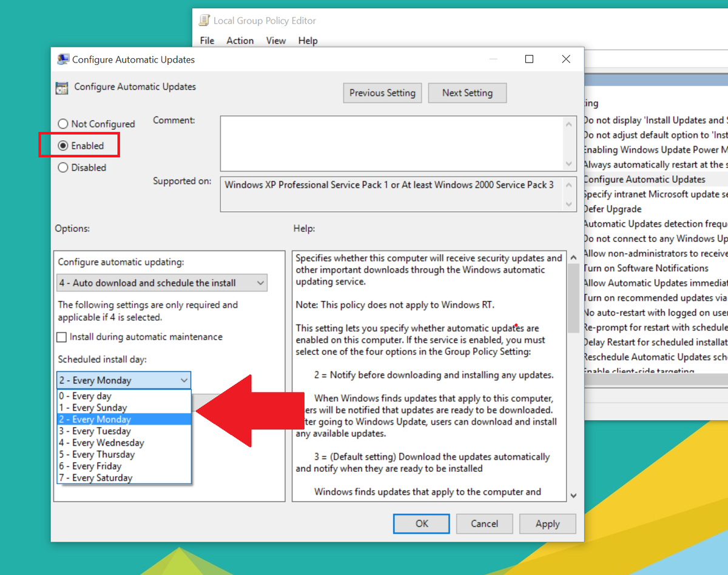Click the Local Group Policy Editor title bar icon

pos(204,20)
